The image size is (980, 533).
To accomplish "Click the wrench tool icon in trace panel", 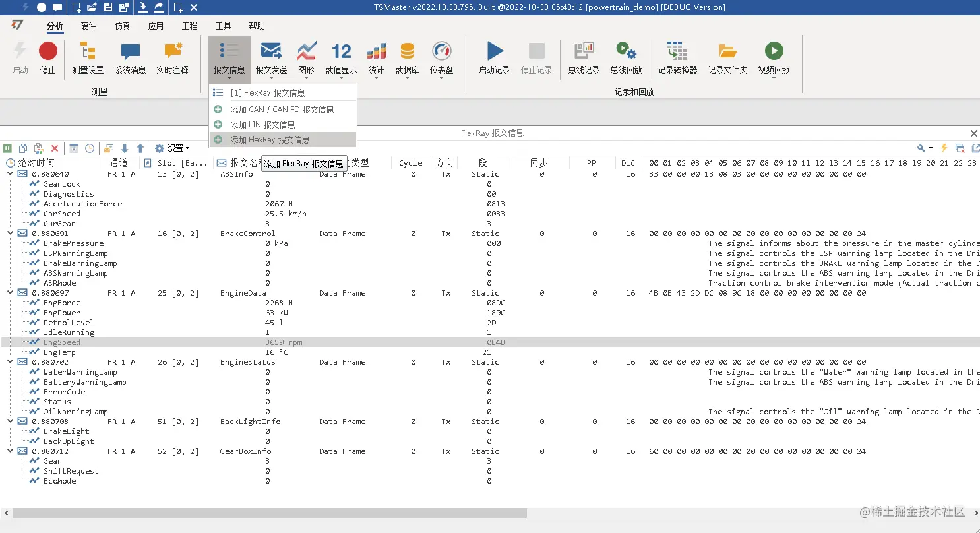I will [921, 148].
